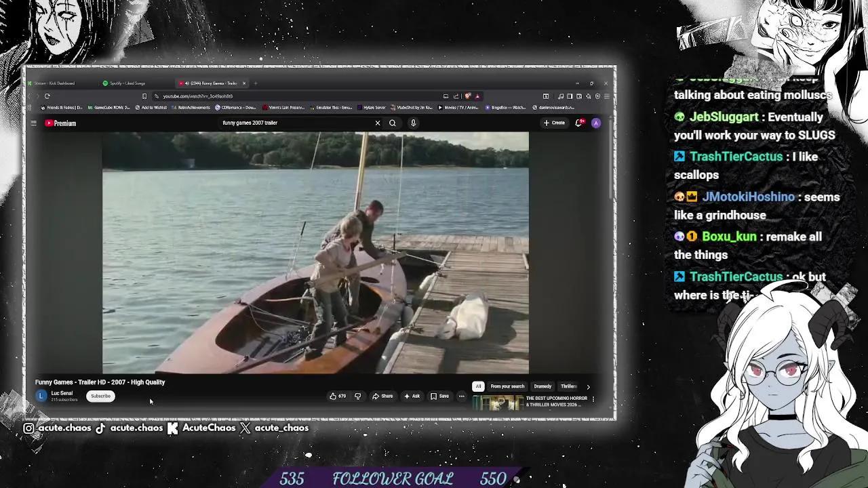Open Friends & Fables bookmark
868x488 pixels.
[62, 108]
